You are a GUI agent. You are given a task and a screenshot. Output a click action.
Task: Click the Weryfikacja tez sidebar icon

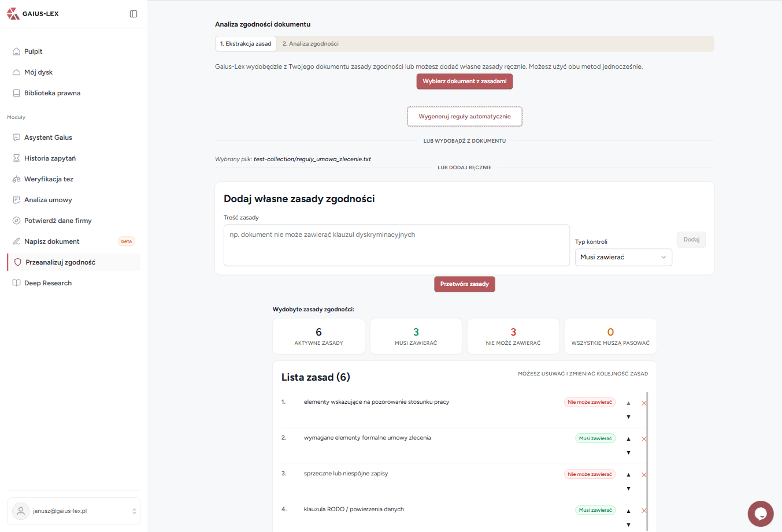click(17, 179)
